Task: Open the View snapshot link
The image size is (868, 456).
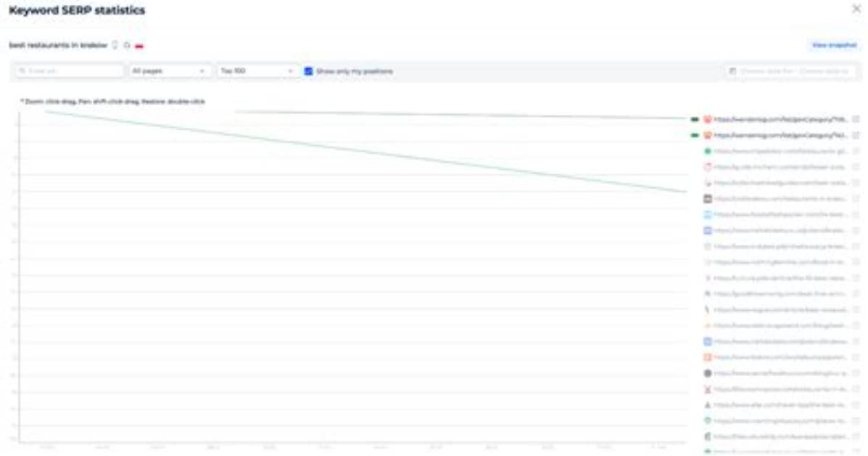Action: (834, 45)
